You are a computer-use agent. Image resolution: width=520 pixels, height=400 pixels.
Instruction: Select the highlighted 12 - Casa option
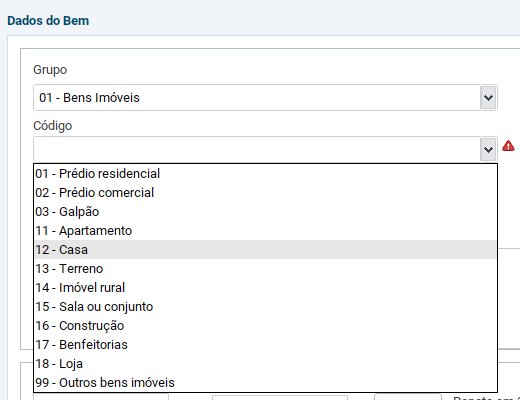(x=265, y=249)
